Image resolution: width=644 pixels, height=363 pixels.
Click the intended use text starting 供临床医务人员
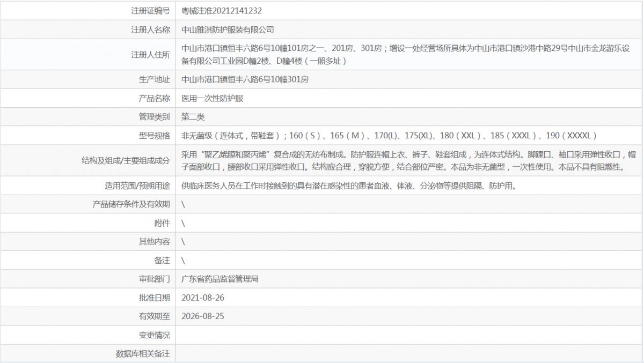point(349,186)
